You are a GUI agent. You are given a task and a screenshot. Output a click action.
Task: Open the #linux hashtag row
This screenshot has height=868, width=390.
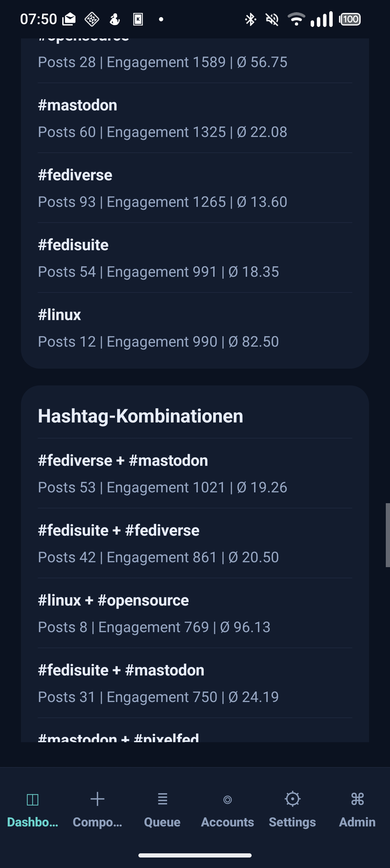(x=195, y=328)
